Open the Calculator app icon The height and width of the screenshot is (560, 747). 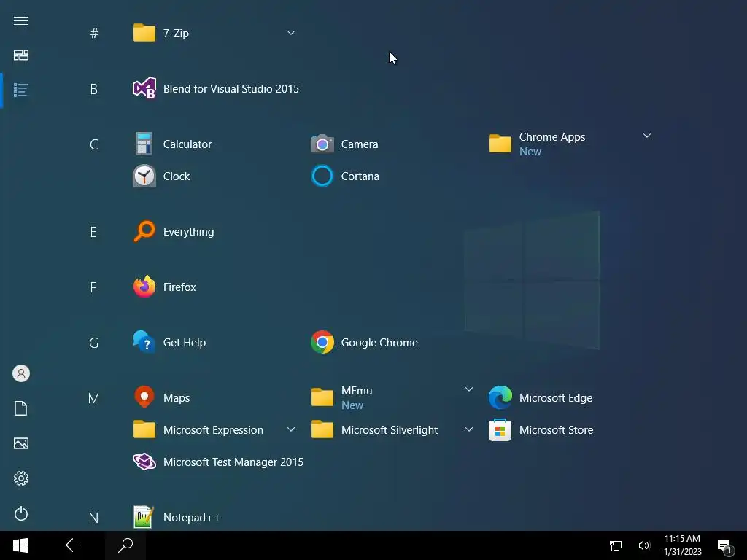pyautogui.click(x=144, y=144)
